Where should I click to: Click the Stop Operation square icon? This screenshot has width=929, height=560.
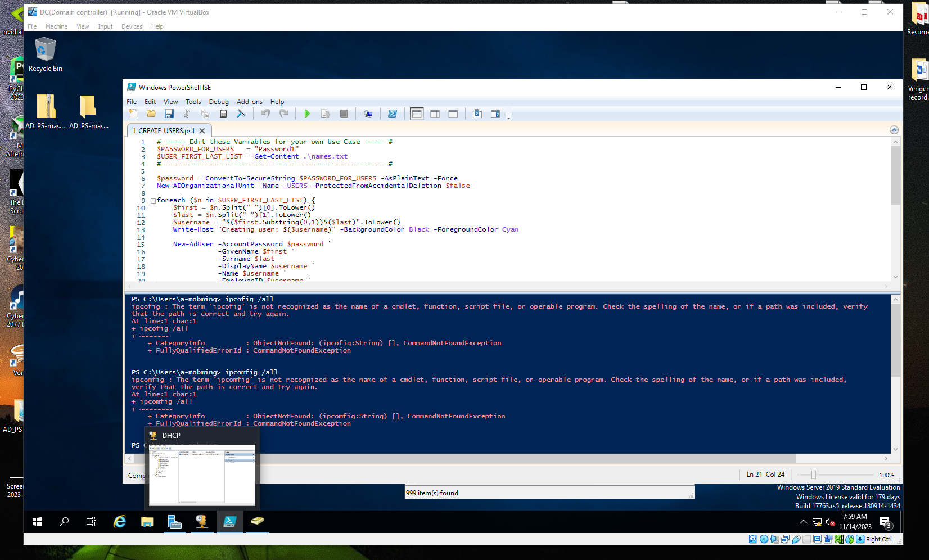pos(344,114)
